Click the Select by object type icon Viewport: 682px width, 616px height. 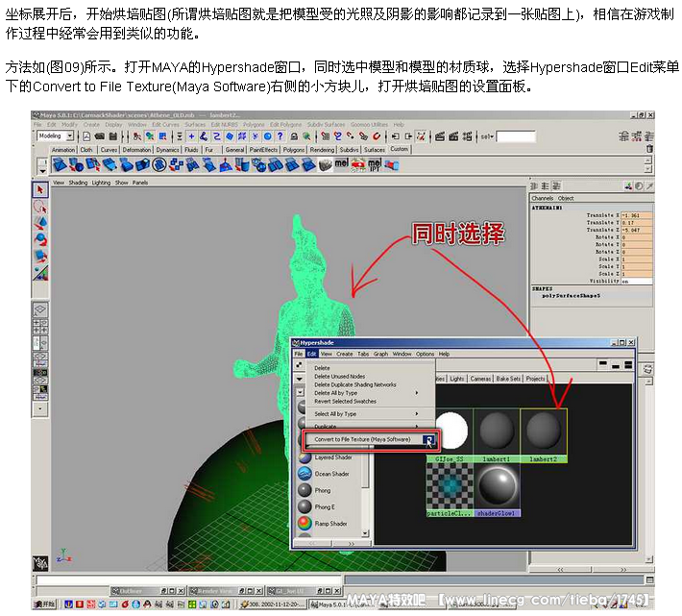pyautogui.click(x=150, y=136)
